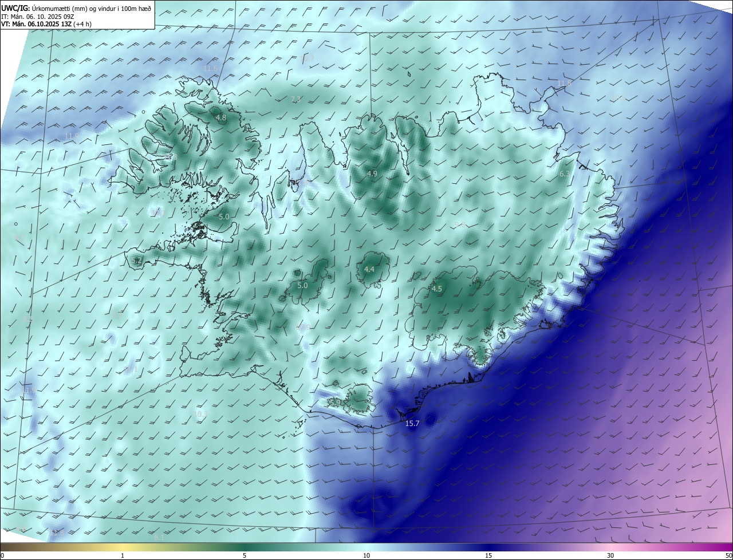Click the 15 tick on the colour scale
The height and width of the screenshot is (560, 733).
(x=488, y=555)
